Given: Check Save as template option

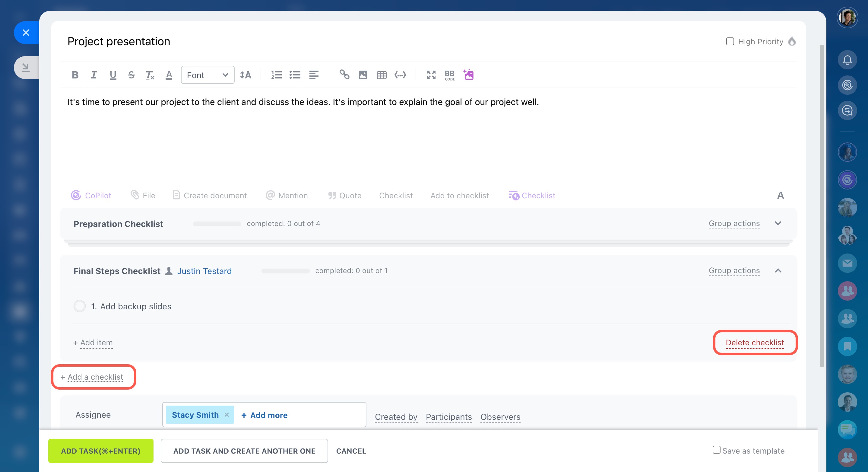Looking at the screenshot, I should 716,450.
